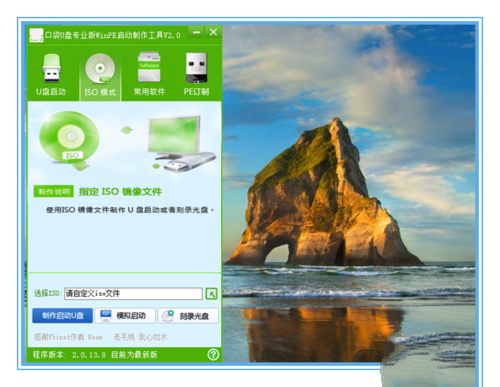Click the Software box icon
Viewport: 500px width, 387px height.
pyautogui.click(x=149, y=67)
